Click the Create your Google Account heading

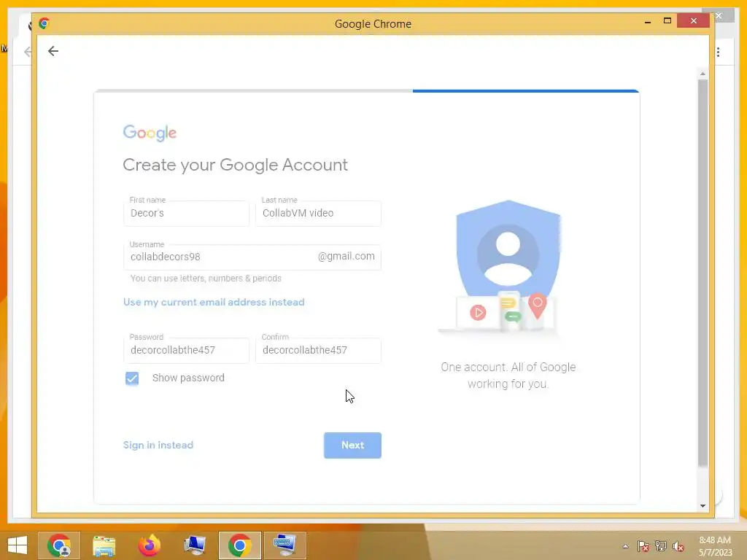click(236, 165)
